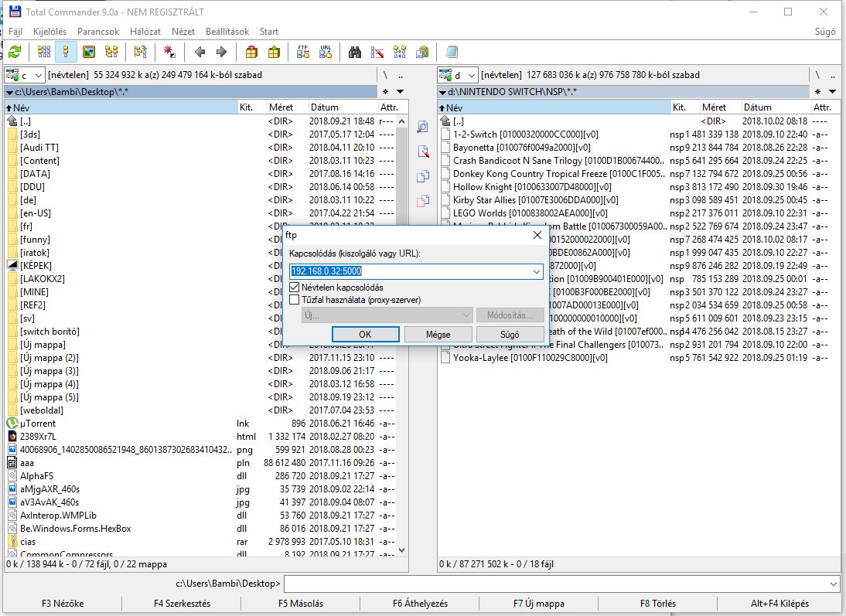Click the pack files icon
The height and width of the screenshot is (616, 846).
click(251, 53)
